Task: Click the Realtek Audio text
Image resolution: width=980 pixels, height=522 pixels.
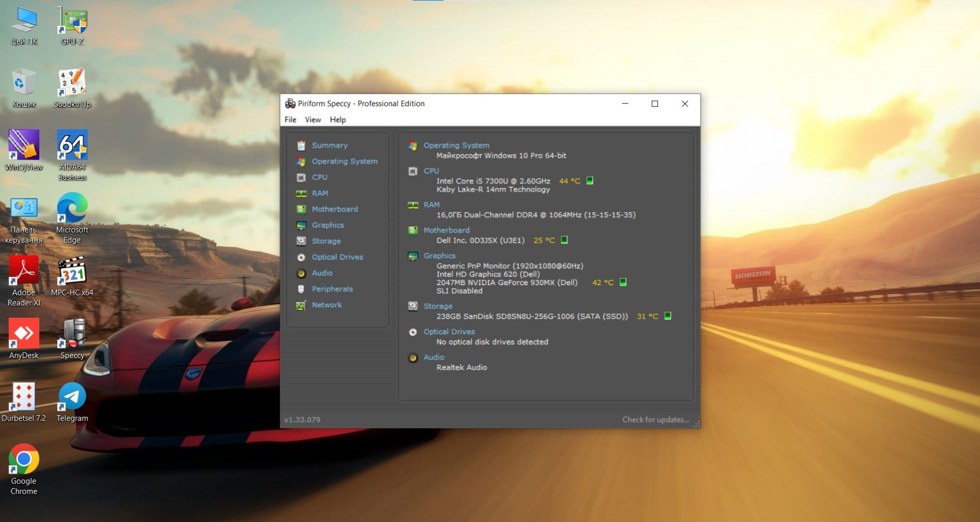Action: 462,367
